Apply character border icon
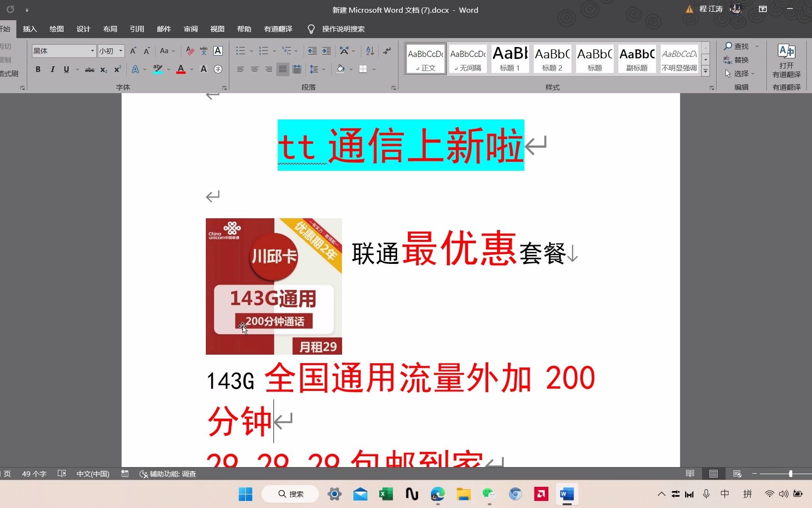This screenshot has height=508, width=812. (218, 51)
